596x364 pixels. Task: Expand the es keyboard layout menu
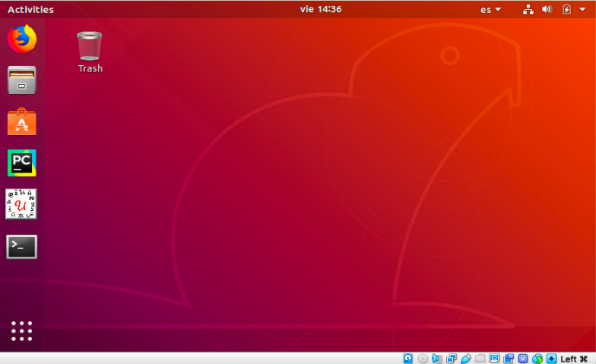(491, 9)
